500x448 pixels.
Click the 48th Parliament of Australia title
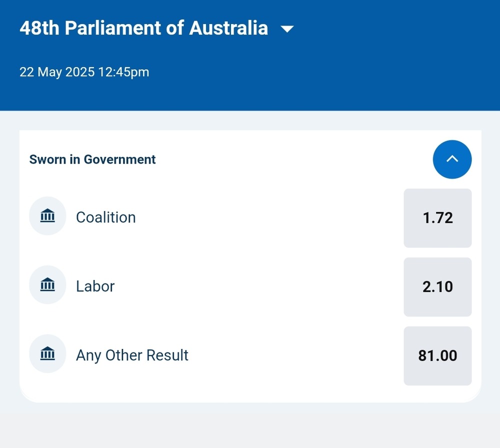click(143, 28)
